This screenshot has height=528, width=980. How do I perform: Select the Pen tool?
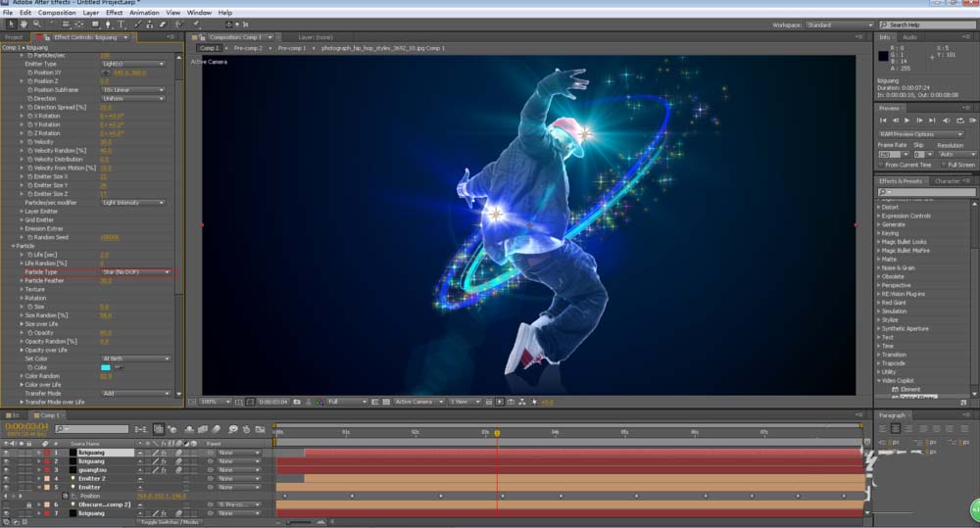point(108,24)
